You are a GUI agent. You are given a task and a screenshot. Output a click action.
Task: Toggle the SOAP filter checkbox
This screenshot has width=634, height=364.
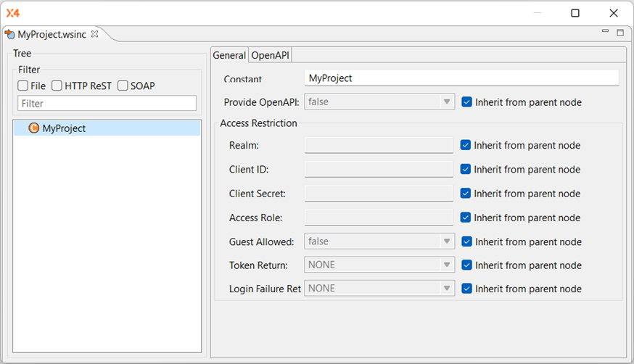123,86
